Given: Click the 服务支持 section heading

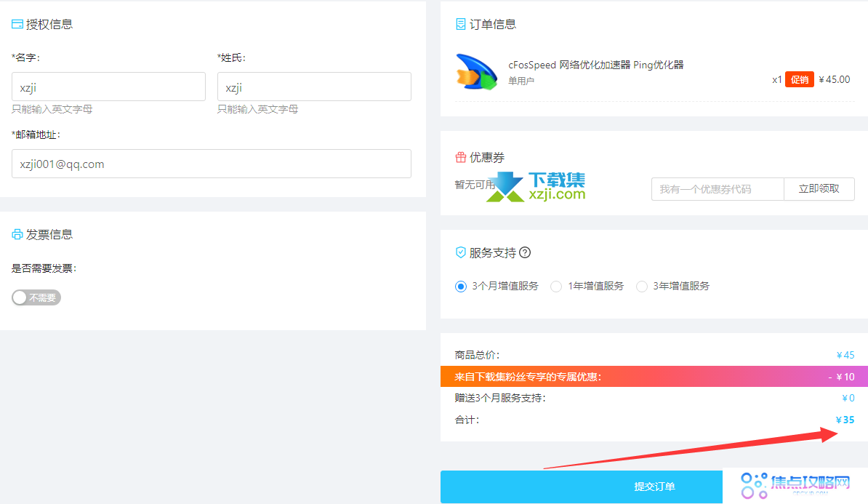Looking at the screenshot, I should tap(493, 252).
